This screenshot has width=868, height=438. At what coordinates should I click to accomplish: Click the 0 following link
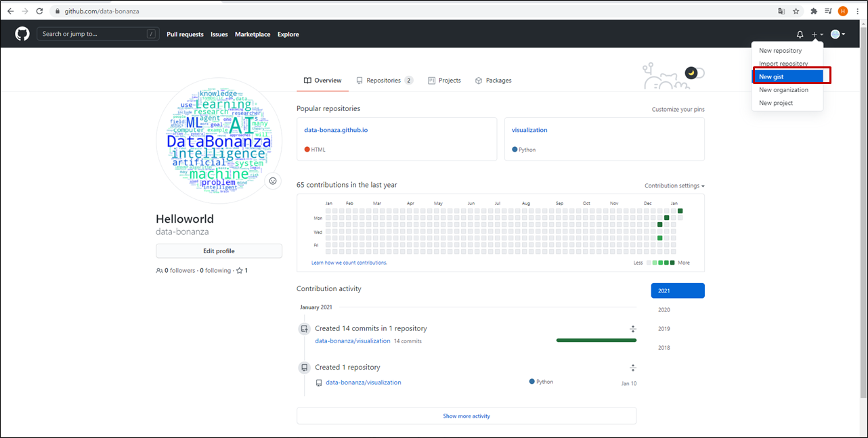click(215, 271)
